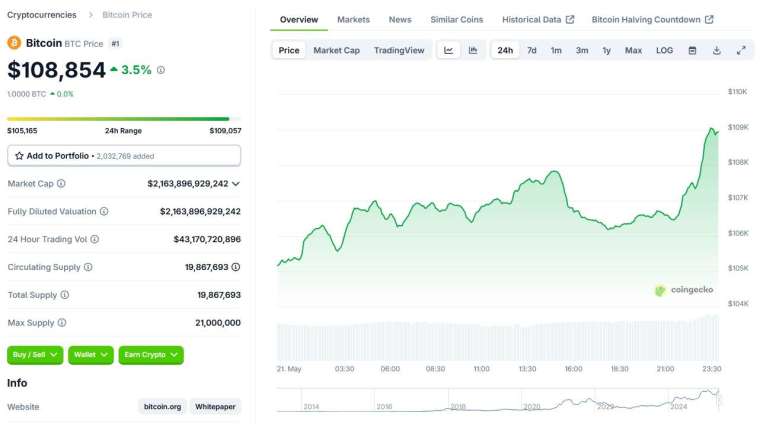Click the Add to Portfolio button

point(124,156)
